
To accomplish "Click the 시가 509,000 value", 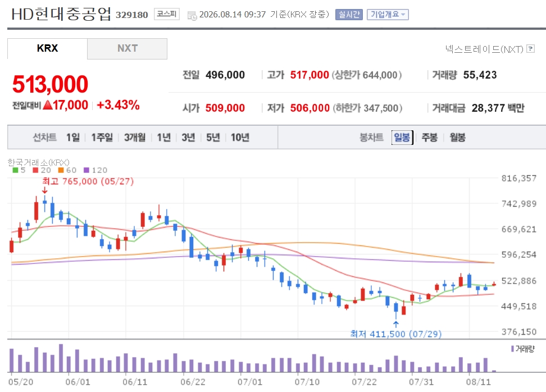I will 225,108.
